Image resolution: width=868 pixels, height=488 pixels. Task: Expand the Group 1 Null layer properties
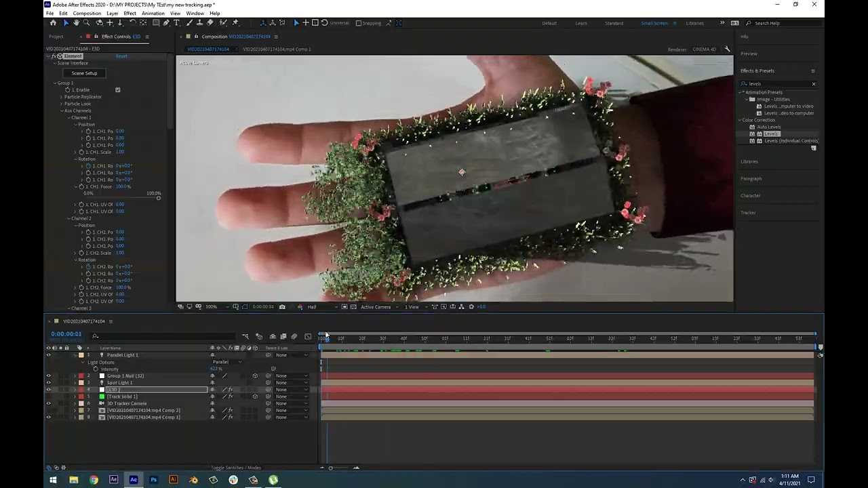[75, 376]
